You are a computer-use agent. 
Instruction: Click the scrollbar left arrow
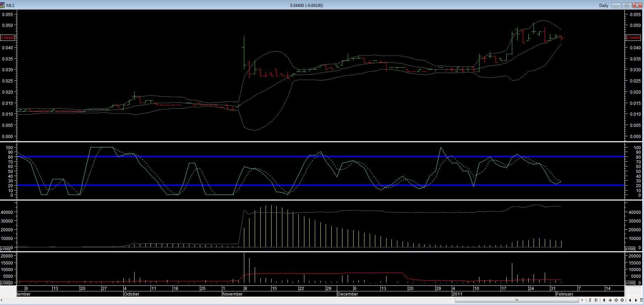2,300
